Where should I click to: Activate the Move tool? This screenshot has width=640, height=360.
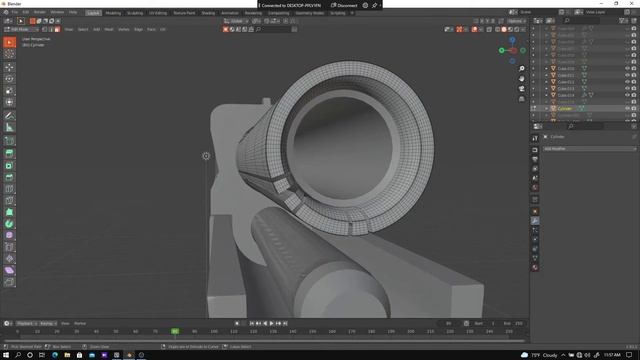pos(9,67)
